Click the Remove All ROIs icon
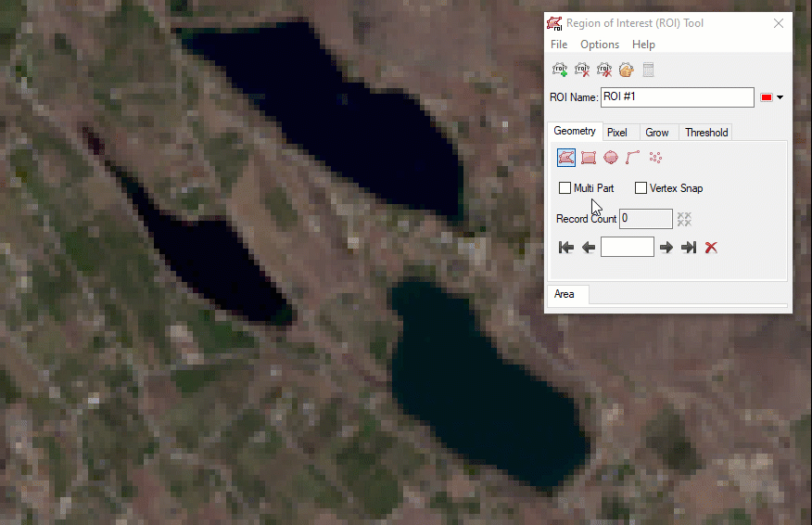Screen dimensions: 812x525 pos(604,70)
